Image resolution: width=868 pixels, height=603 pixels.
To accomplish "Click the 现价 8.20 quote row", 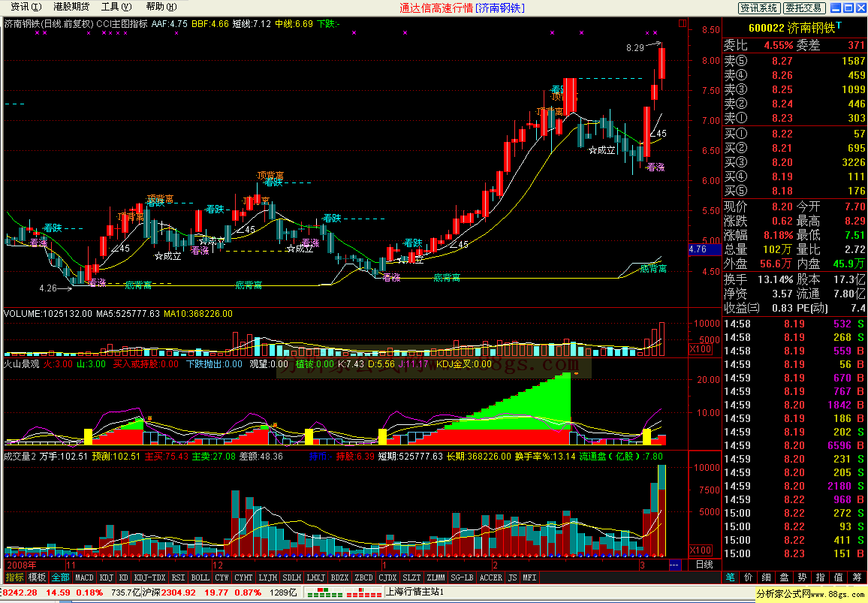I will (x=758, y=207).
